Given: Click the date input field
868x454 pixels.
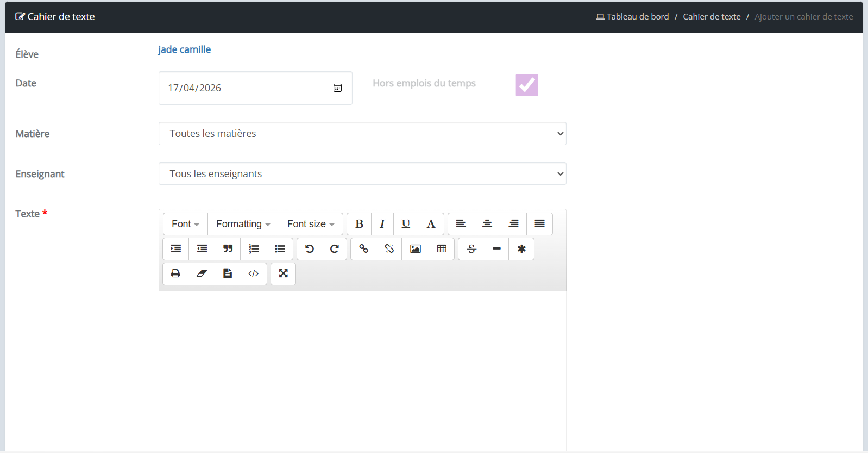Looking at the screenshot, I should point(255,88).
